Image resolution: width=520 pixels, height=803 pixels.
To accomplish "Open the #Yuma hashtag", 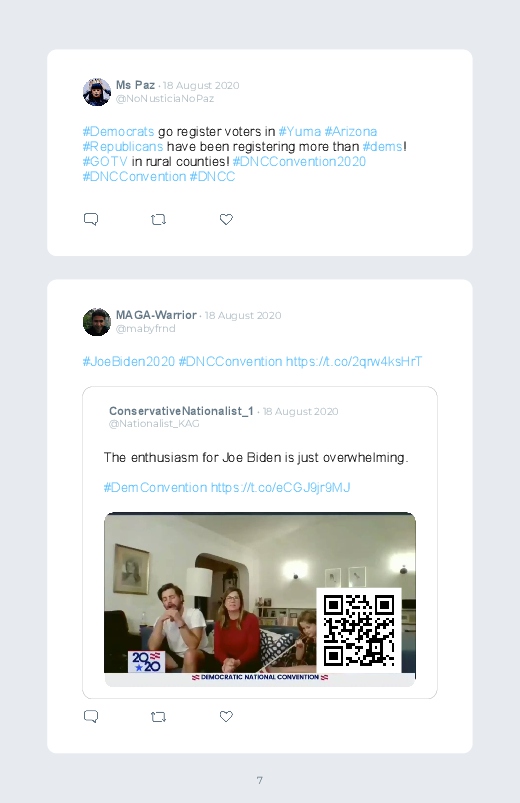I will pyautogui.click(x=300, y=132).
